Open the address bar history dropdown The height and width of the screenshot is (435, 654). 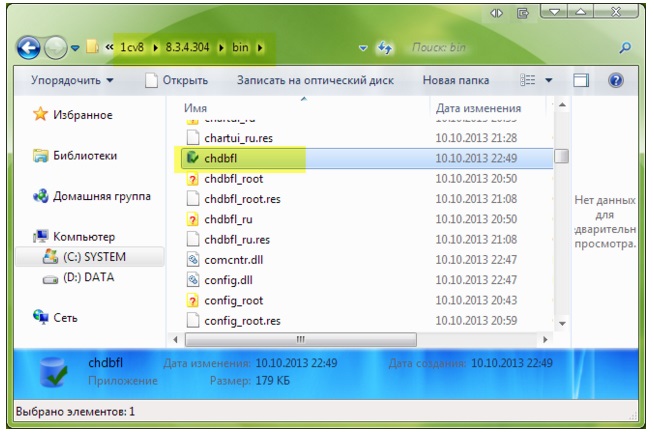coord(363,48)
